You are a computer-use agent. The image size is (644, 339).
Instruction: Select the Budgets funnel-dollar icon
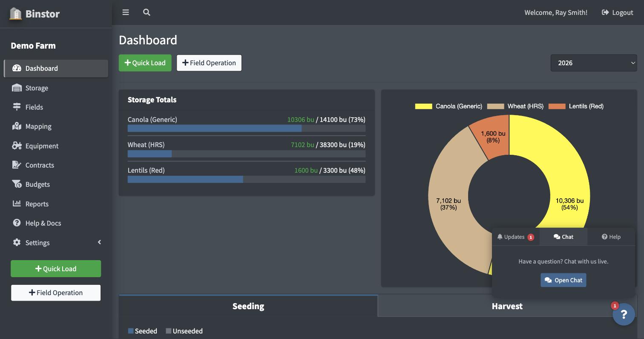coord(17,184)
